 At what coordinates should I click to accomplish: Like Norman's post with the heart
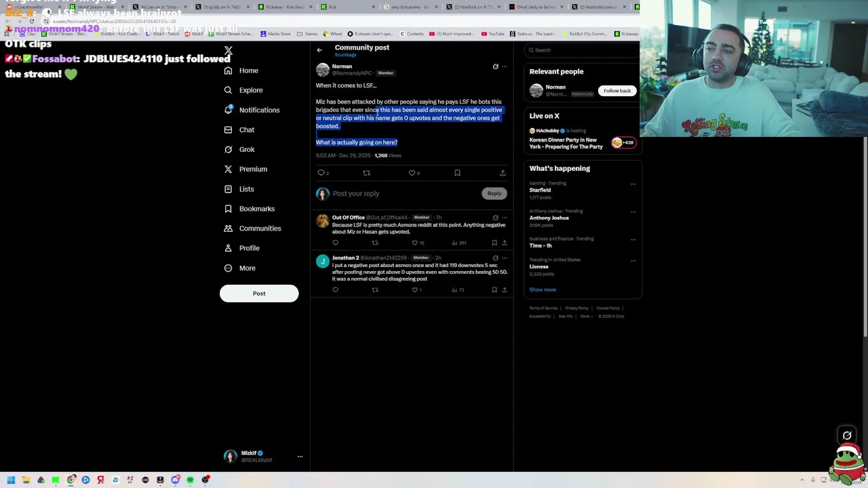coord(412,173)
